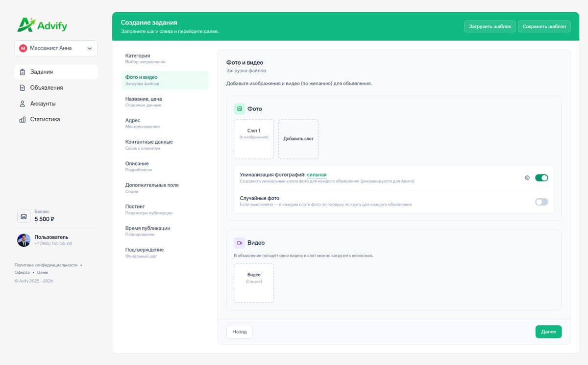Click the Аккаунты person icon
The height and width of the screenshot is (365, 588).
tap(22, 104)
